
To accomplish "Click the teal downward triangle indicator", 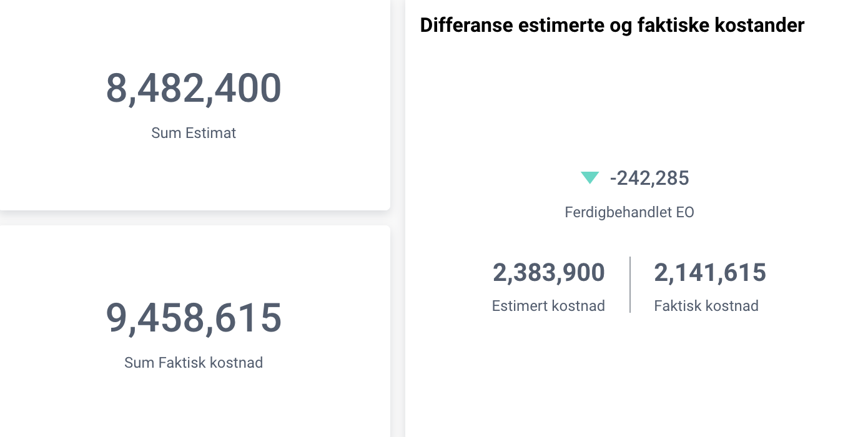I will click(x=589, y=178).
